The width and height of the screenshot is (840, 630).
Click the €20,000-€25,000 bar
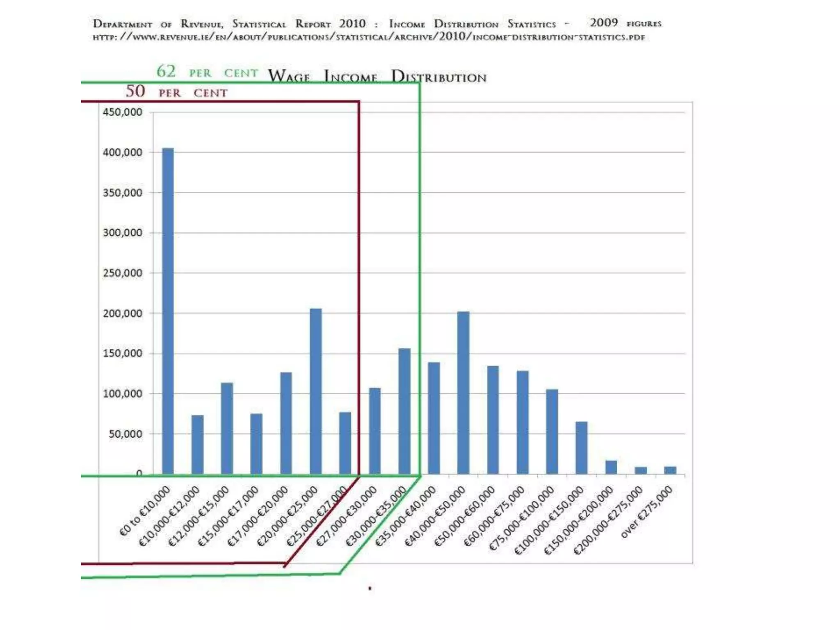[x=315, y=391]
